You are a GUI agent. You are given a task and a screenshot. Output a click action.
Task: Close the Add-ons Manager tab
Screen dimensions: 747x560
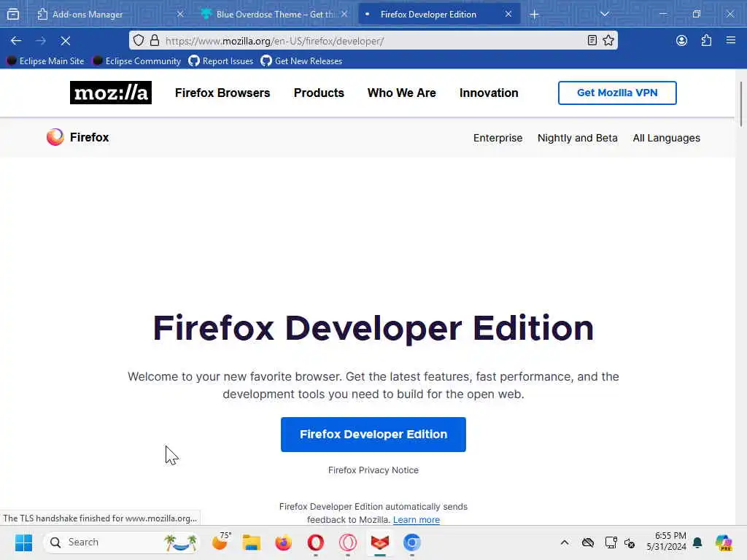point(180,15)
